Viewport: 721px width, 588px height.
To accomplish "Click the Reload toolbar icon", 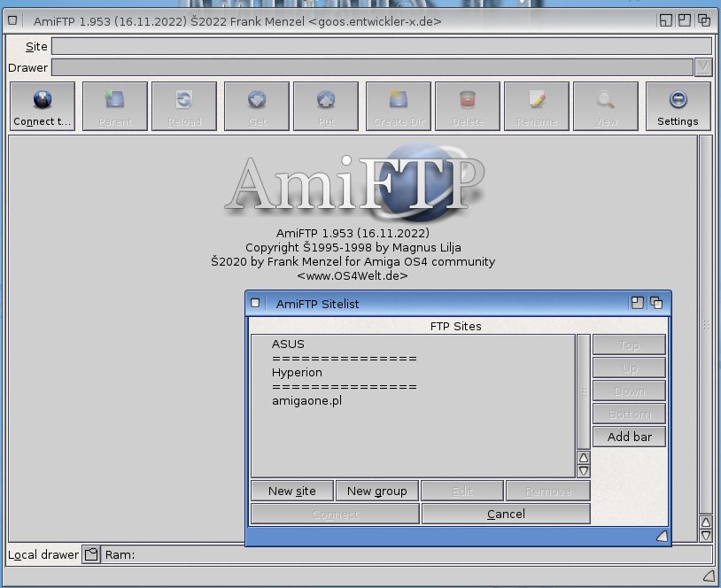I will click(x=184, y=99).
